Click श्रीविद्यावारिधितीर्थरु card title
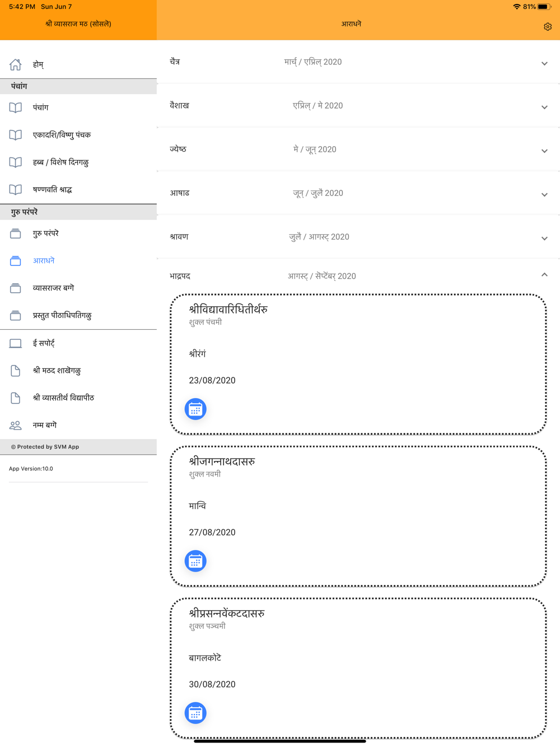 [228, 309]
